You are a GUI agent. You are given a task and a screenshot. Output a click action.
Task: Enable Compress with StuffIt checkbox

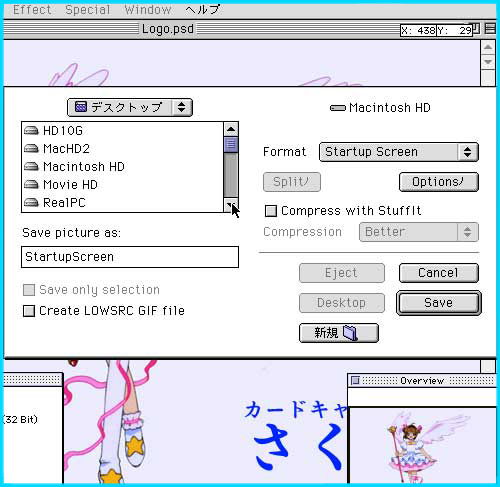click(x=271, y=211)
